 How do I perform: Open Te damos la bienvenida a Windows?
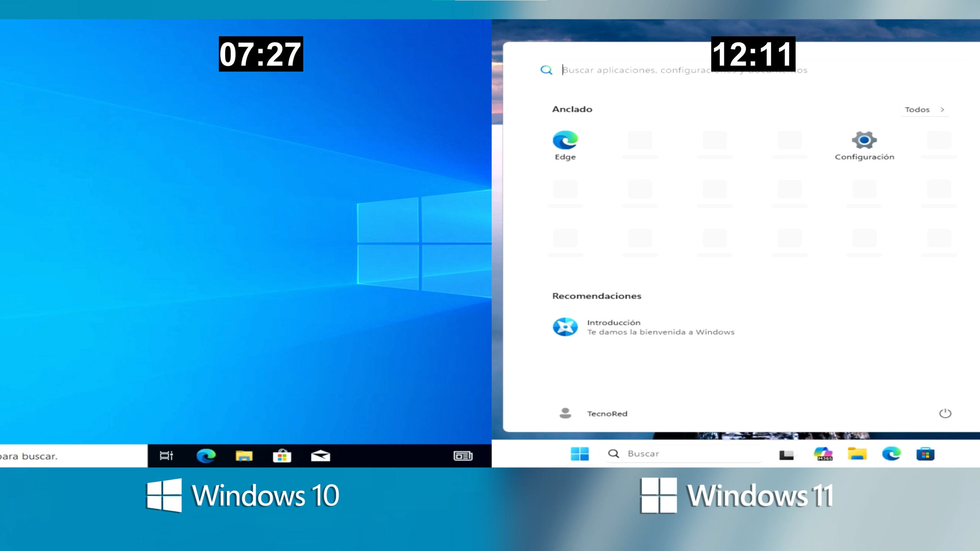click(x=661, y=332)
